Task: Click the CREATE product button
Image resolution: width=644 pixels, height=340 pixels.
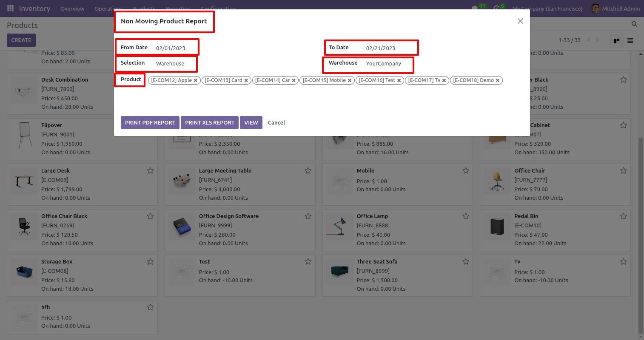Action: 21,40
